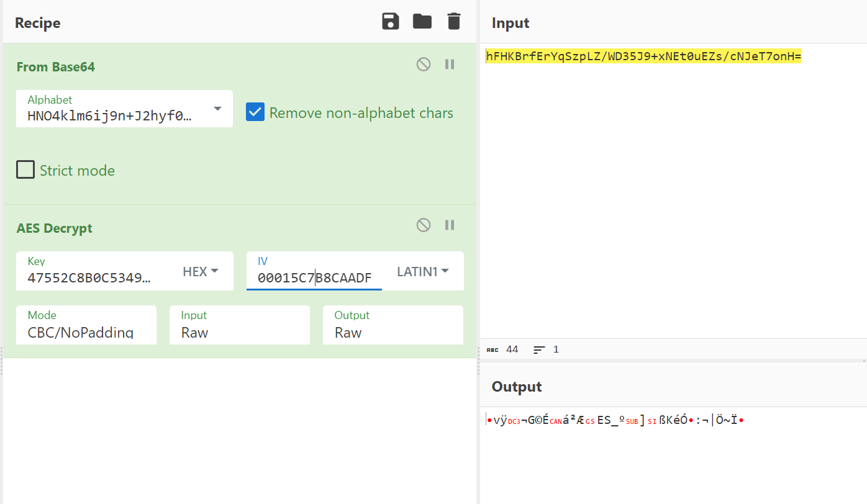Image resolution: width=867 pixels, height=504 pixels.
Task: Open the Mode dropdown showing CBC/NoPadding
Action: click(86, 325)
